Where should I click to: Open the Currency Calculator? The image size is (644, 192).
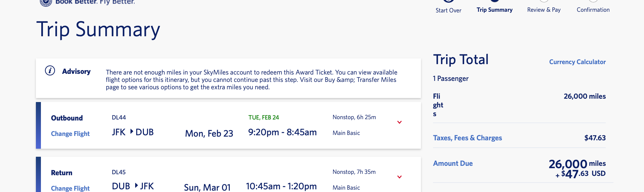577,62
